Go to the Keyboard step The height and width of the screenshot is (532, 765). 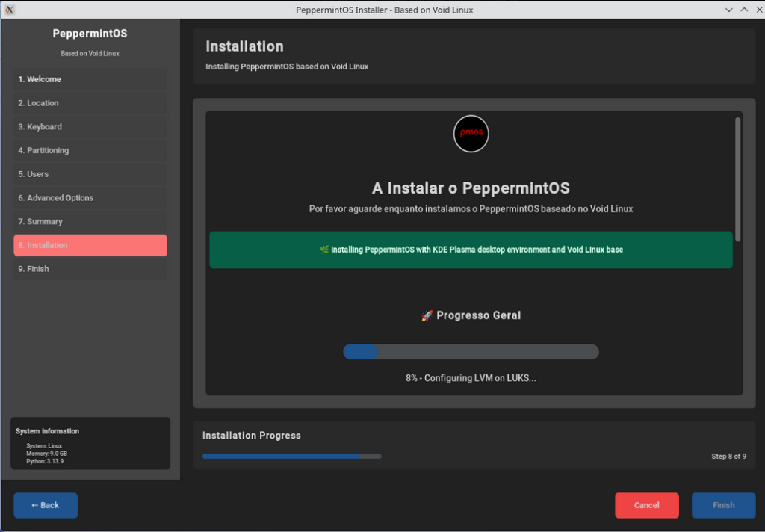[x=90, y=127]
